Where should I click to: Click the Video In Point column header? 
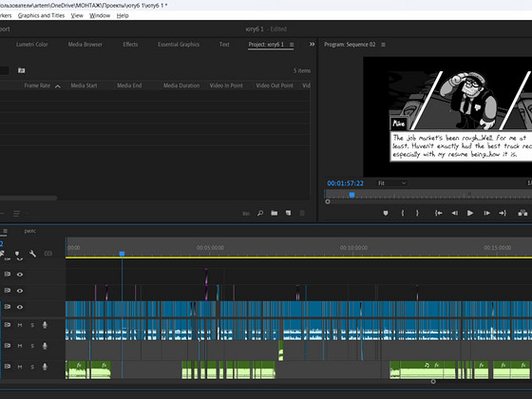226,85
